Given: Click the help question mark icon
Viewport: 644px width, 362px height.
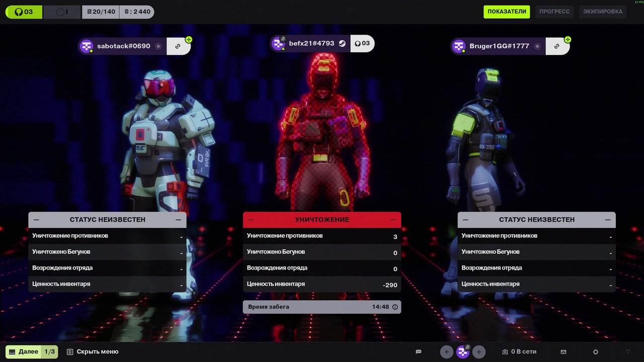Looking at the screenshot, I should (627, 352).
